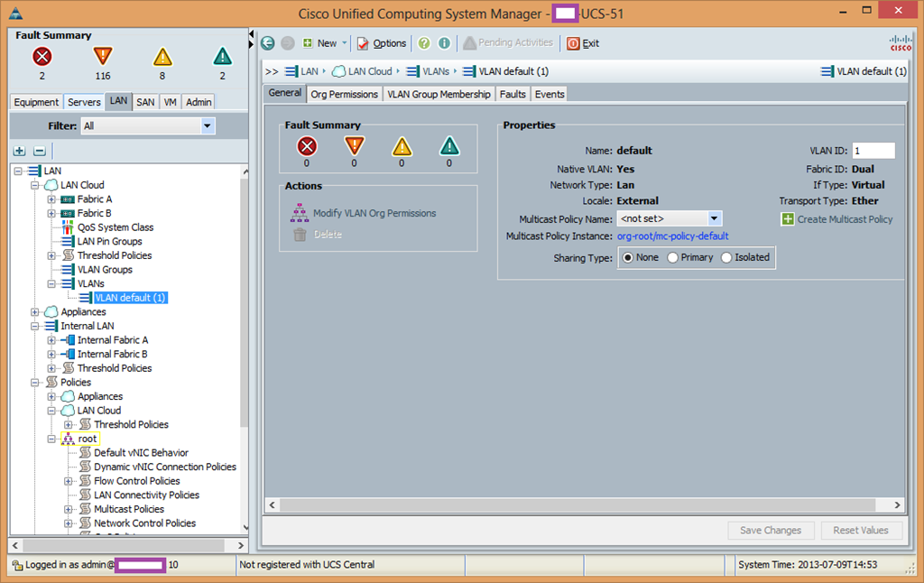This screenshot has width=924, height=583.
Task: Open the Filter dropdown in navigation pane
Action: [208, 126]
